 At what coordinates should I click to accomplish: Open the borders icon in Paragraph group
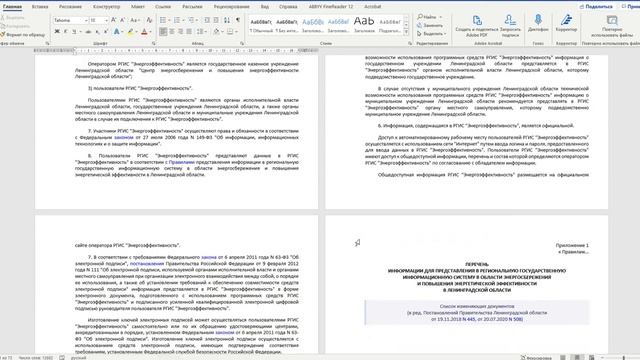pyautogui.click(x=230, y=31)
